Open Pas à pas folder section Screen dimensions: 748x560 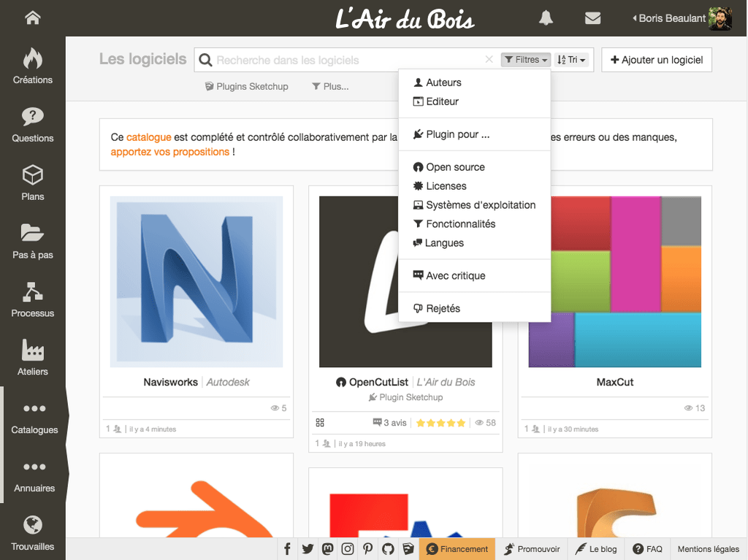point(32,241)
